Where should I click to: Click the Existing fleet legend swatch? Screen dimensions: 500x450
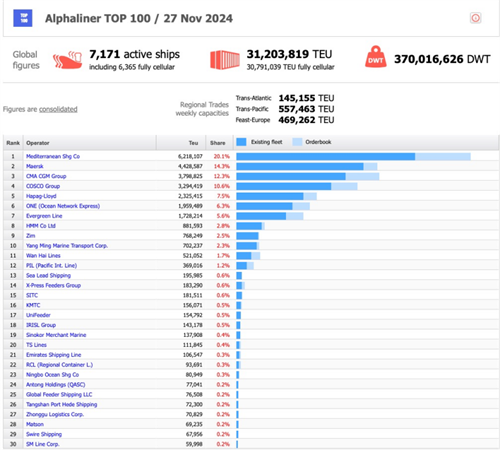pyautogui.click(x=241, y=142)
